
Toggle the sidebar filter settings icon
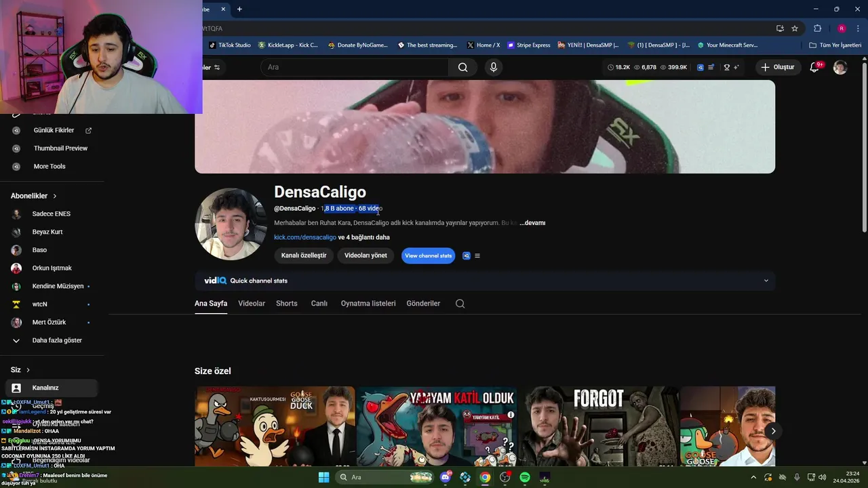tap(217, 67)
